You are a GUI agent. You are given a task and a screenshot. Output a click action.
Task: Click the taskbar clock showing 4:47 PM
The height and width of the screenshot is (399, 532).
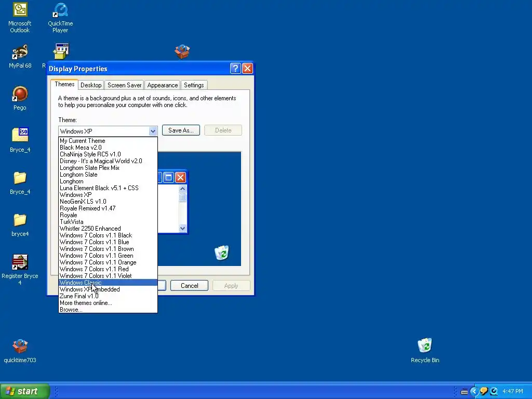(513, 392)
